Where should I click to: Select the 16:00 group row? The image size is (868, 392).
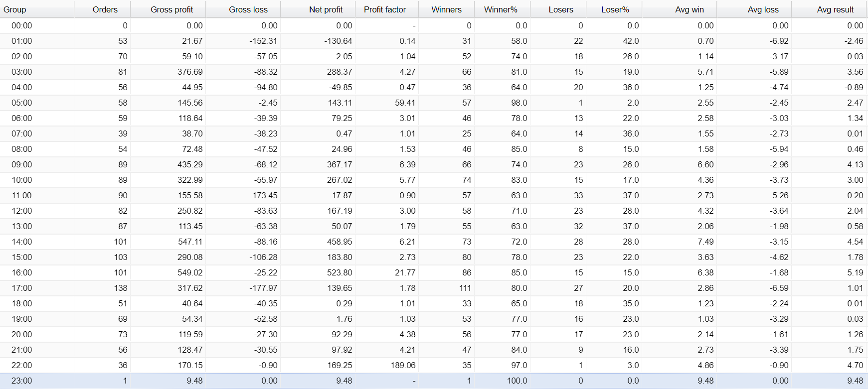tap(434, 272)
